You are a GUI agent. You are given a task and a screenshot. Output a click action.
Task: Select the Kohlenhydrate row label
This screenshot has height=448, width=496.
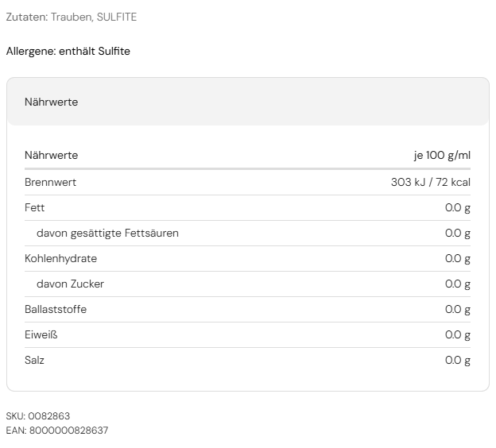tap(60, 258)
